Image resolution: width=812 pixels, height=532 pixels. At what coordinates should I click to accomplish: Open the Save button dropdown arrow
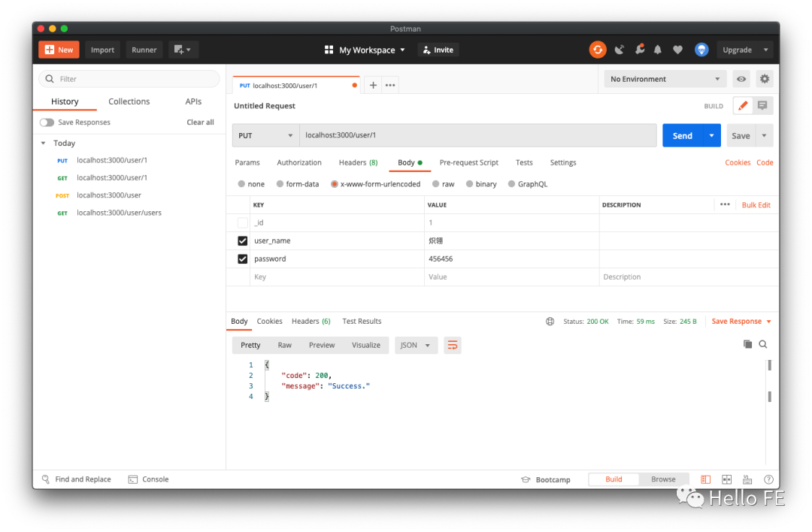tap(765, 135)
